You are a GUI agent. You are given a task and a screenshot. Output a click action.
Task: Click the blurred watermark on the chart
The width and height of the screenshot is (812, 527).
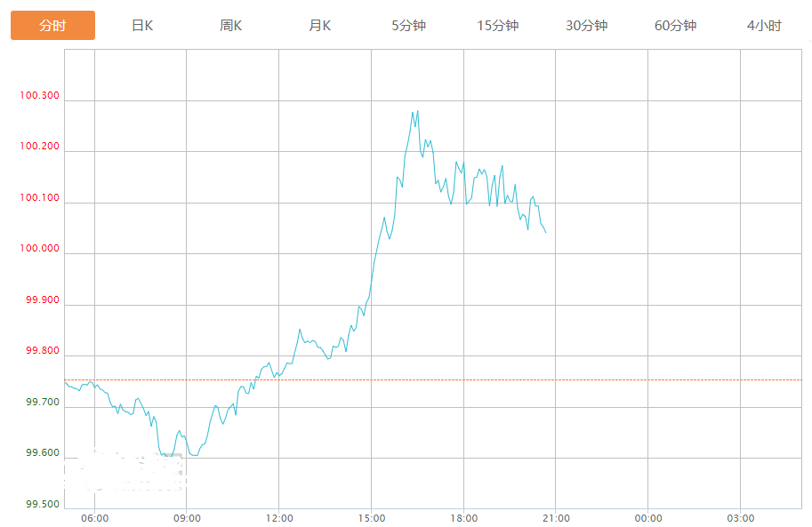click(125, 471)
